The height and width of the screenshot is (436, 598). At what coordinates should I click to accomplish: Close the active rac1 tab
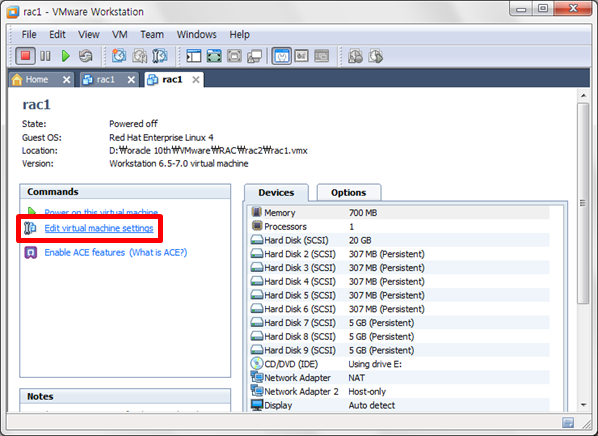(196, 80)
